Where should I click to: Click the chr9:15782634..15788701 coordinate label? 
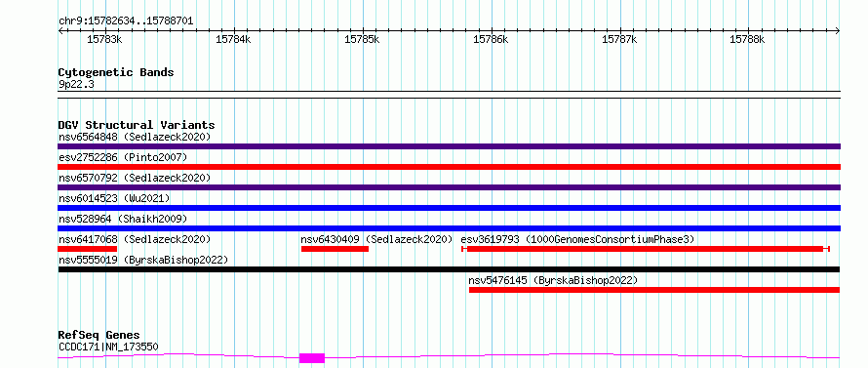126,21
